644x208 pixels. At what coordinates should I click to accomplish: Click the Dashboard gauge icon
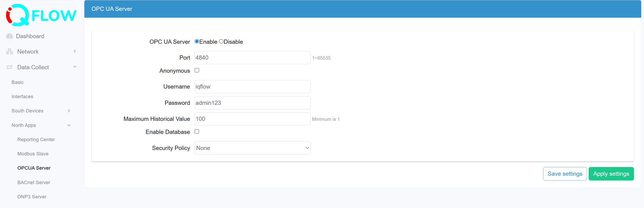point(9,36)
